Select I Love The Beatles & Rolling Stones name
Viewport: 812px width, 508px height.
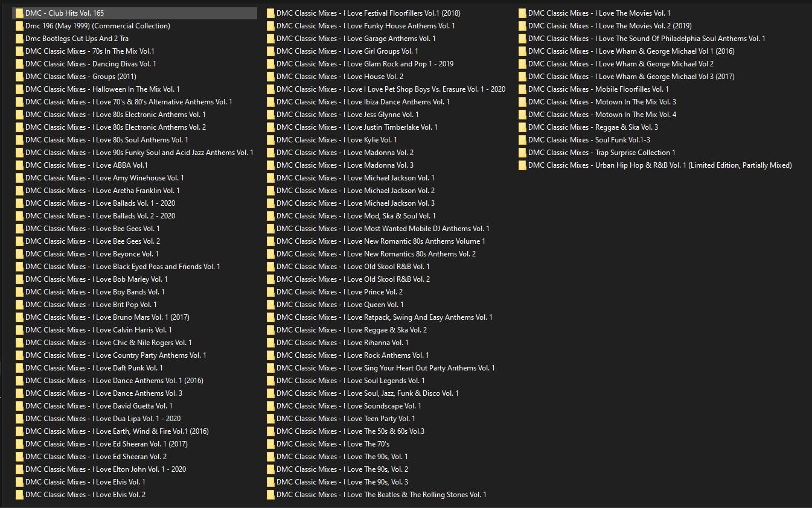pyautogui.click(x=382, y=495)
